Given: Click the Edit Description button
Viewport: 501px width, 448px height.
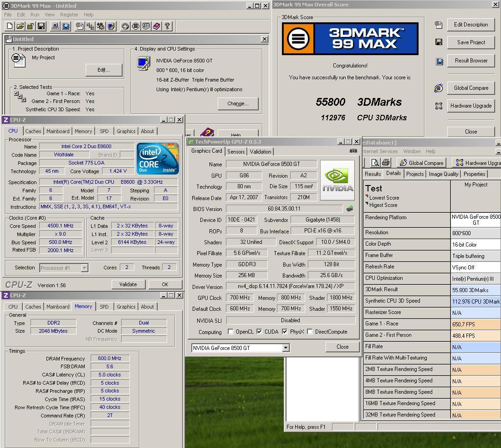Looking at the screenshot, I should [470, 25].
